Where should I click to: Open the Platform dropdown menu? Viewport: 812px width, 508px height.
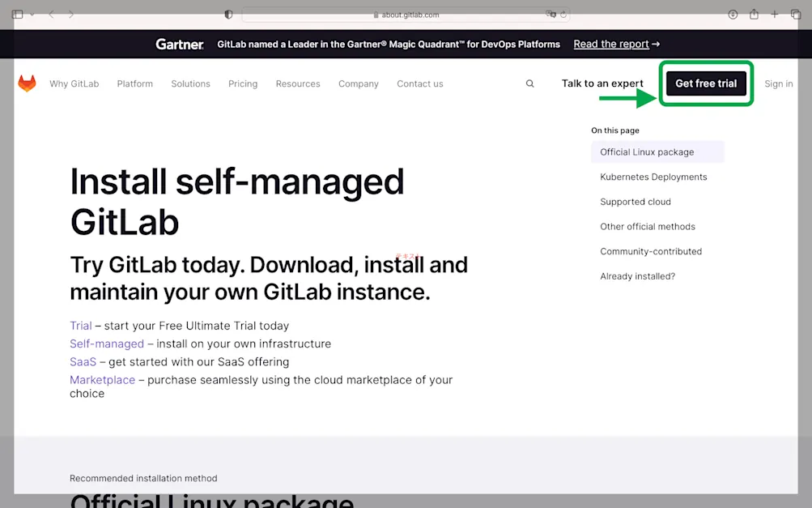point(134,83)
